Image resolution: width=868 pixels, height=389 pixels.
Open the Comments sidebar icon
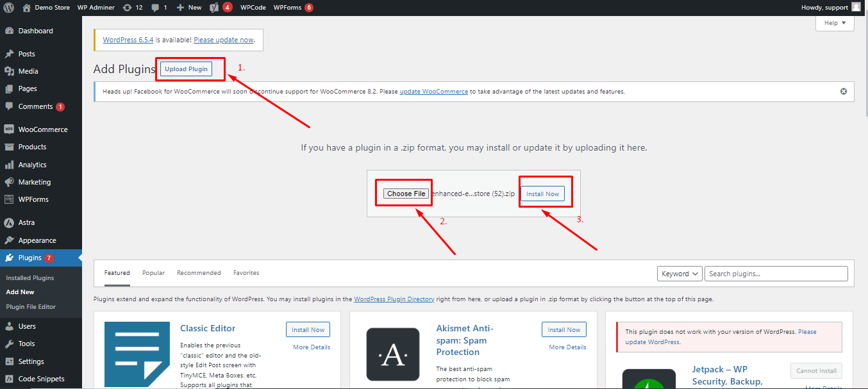9,106
